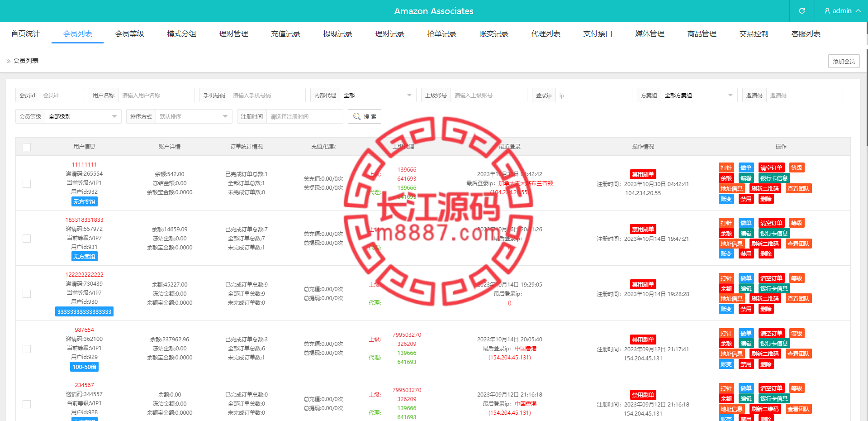Check the row checkbox for user 183318331833
Screen dimensions: 868x421
(27, 239)
